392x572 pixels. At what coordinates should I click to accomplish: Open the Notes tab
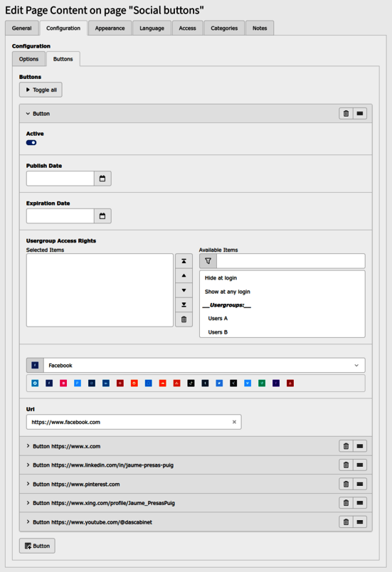tap(260, 28)
